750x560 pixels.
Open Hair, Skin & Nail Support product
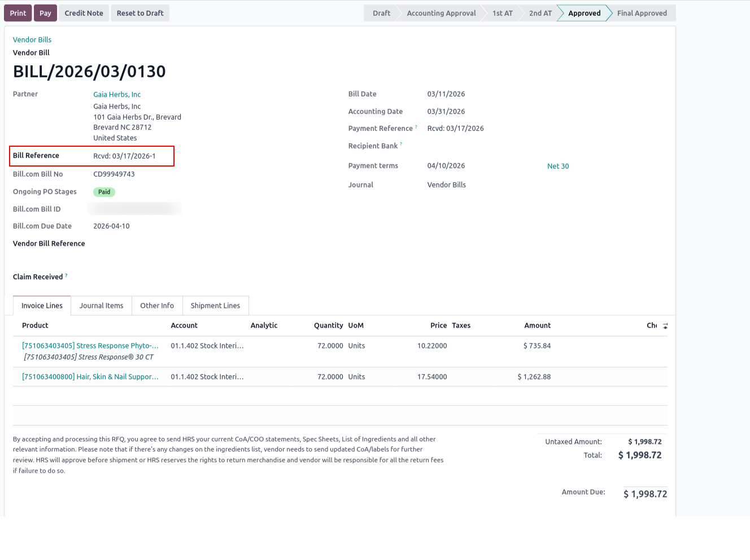[x=90, y=377]
